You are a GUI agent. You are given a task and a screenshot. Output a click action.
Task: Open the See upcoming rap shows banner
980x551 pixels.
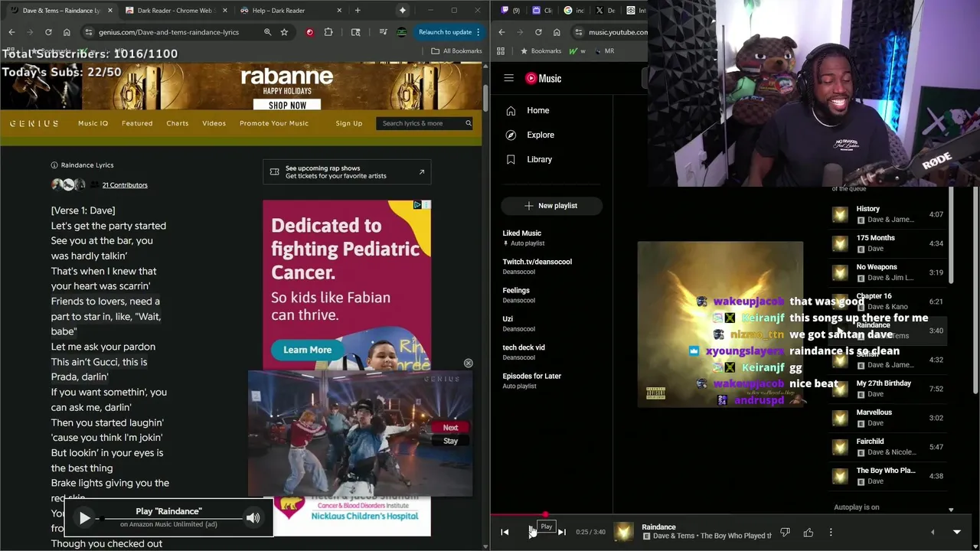[x=347, y=172]
